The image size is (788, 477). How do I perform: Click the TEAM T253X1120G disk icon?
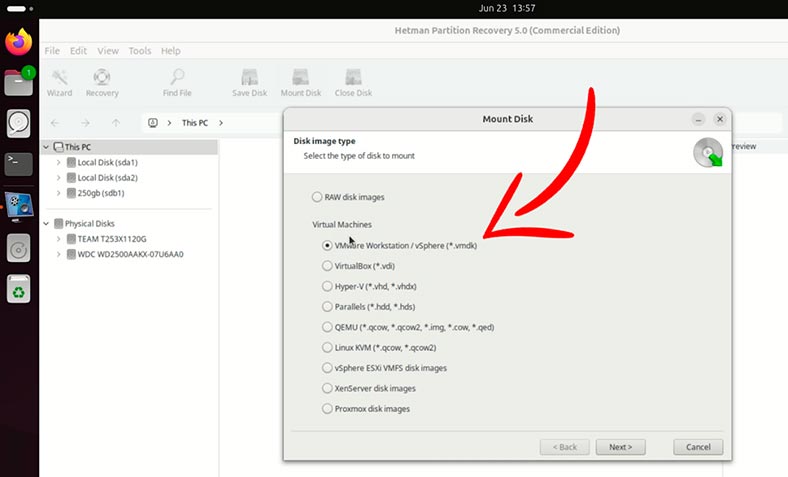[71, 239]
